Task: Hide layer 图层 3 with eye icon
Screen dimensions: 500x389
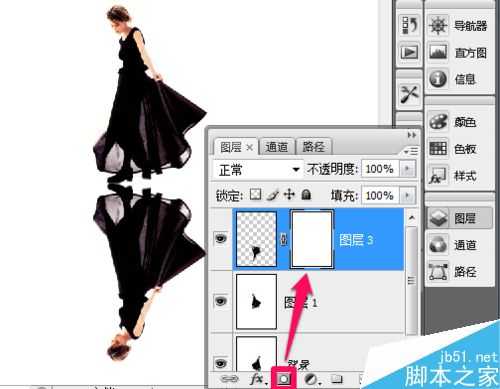Action: 221,239
